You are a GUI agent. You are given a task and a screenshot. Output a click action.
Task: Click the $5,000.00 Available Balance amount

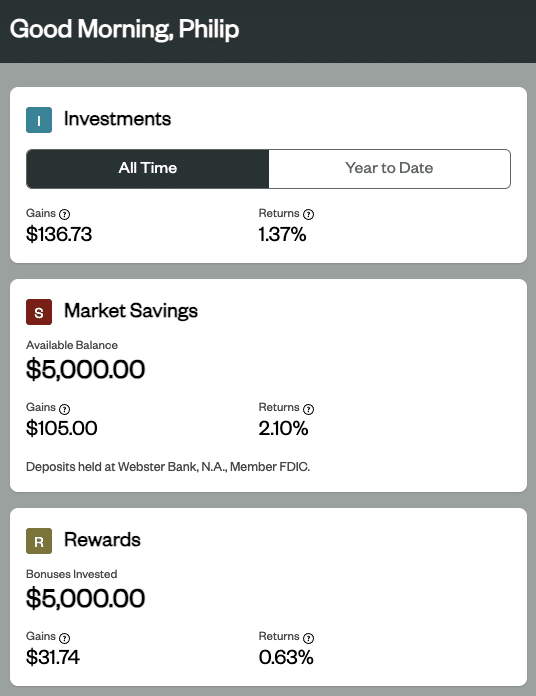point(86,369)
